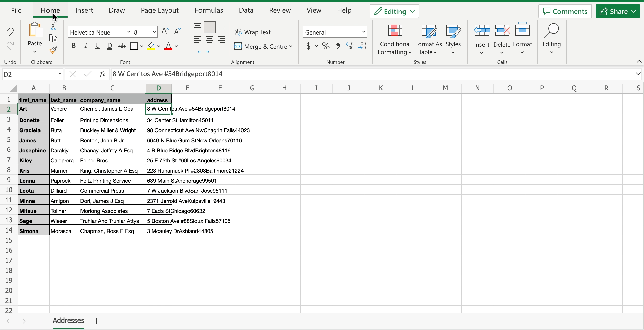The width and height of the screenshot is (644, 330).
Task: Switch to the Formulas ribbon tab
Action: point(209,10)
